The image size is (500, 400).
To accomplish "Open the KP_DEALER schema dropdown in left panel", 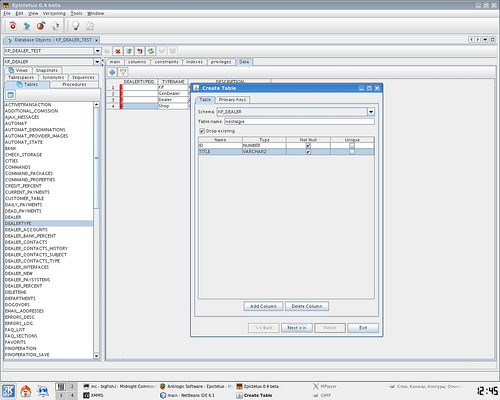I will 97,62.
